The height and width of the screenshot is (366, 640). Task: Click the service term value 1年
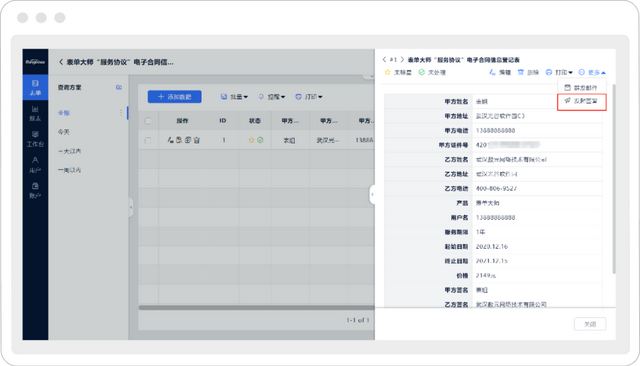pos(480,232)
